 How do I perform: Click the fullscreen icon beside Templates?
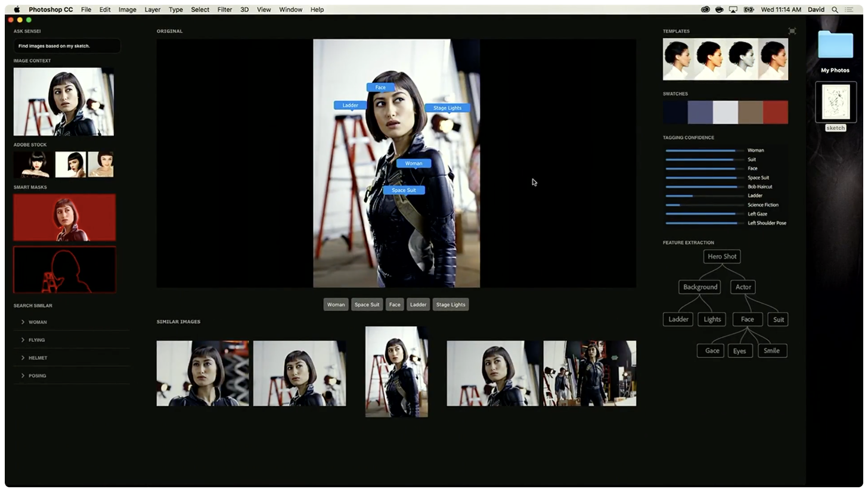pyautogui.click(x=792, y=31)
